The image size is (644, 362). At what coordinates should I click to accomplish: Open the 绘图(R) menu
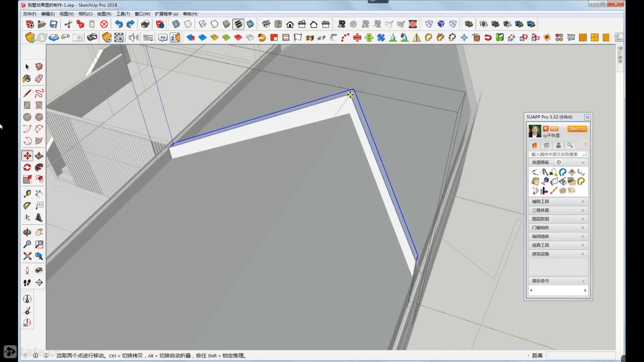(104, 14)
